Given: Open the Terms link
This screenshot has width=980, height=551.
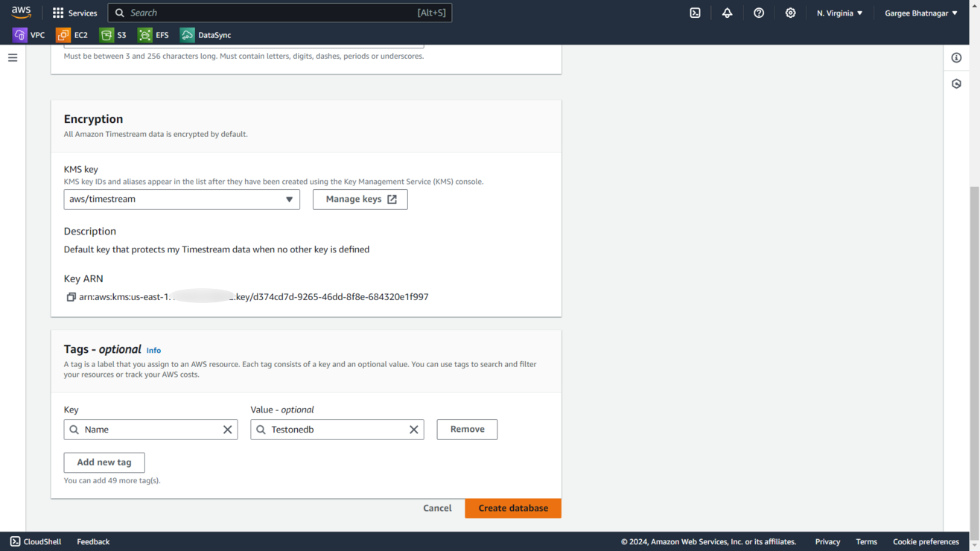Looking at the screenshot, I should click(x=866, y=541).
